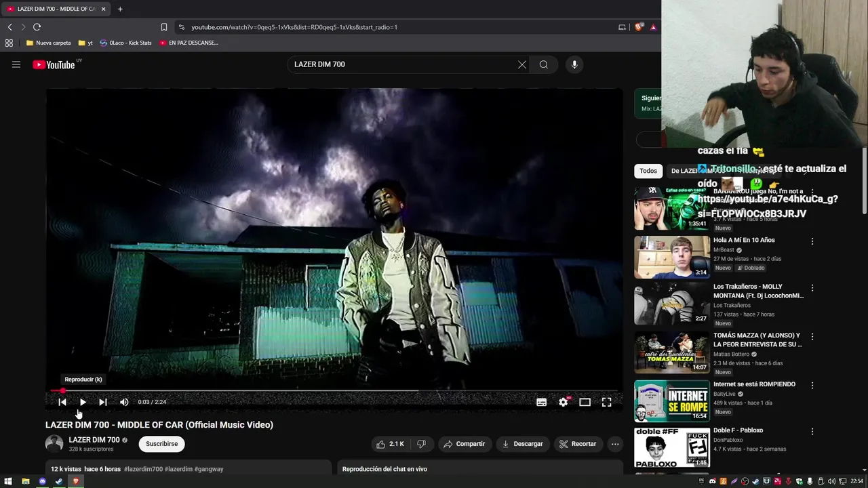868x488 pixels.
Task: Click the YouTube URL address field
Action: [294, 27]
